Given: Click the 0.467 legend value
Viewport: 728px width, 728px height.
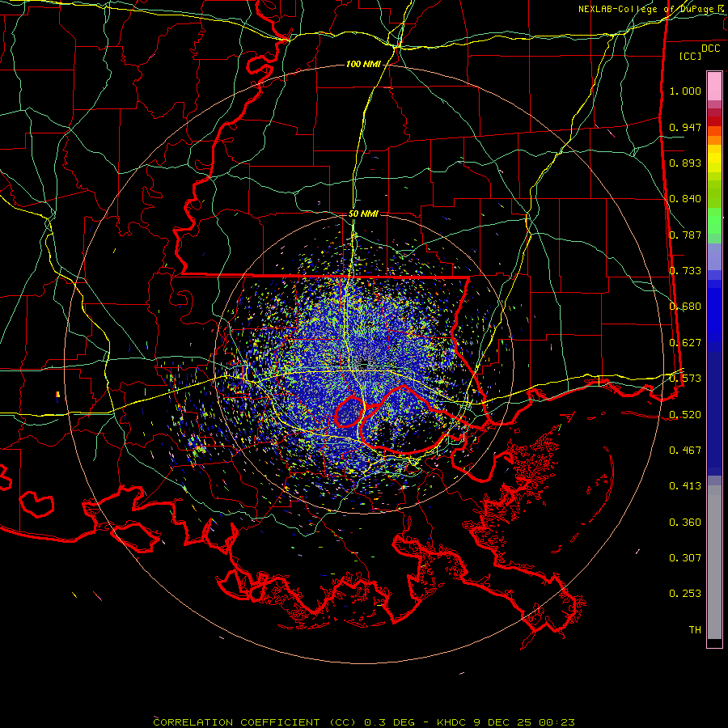Looking at the screenshot, I should 685,451.
